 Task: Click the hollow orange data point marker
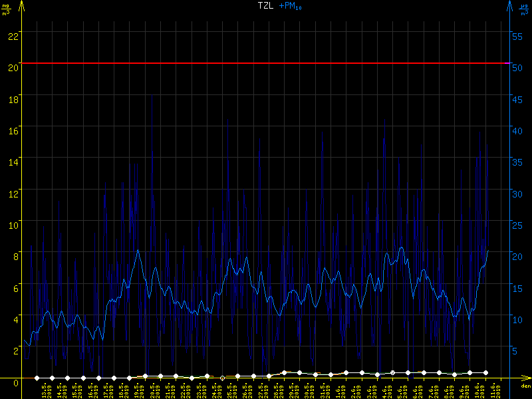[222, 378]
